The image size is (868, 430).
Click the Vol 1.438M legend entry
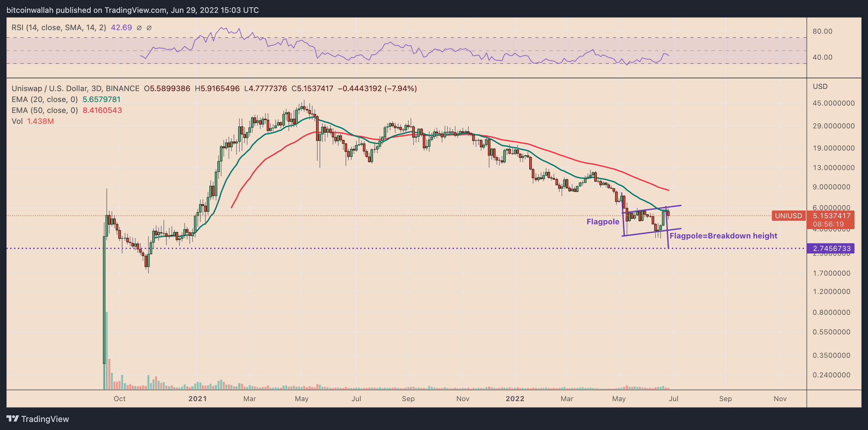(x=33, y=121)
